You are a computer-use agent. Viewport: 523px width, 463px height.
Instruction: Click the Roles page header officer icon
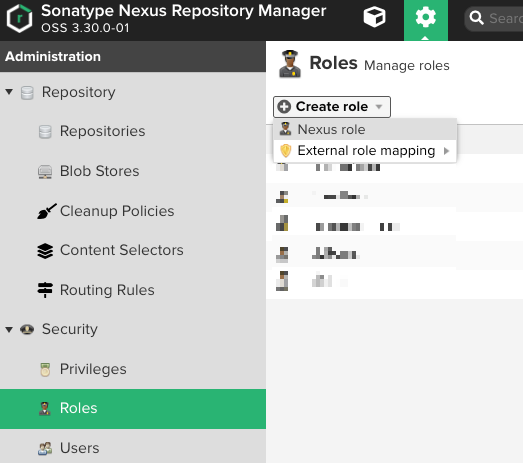coord(290,64)
